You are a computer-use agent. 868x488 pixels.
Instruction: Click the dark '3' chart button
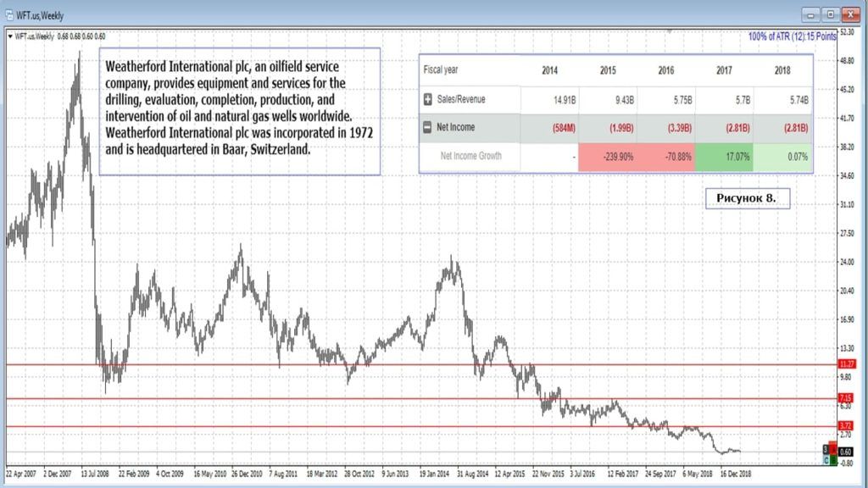(826, 448)
